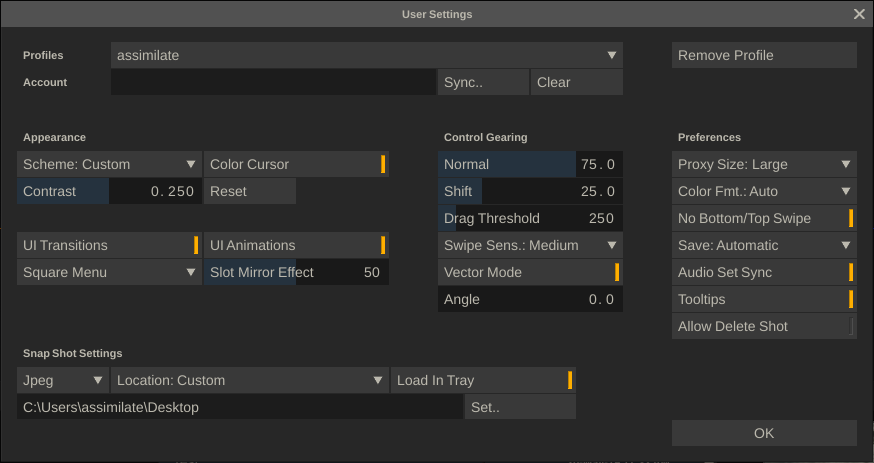This screenshot has width=874, height=463.
Task: Adjust the Slot Mirror Effect slider
Action: [x=296, y=272]
